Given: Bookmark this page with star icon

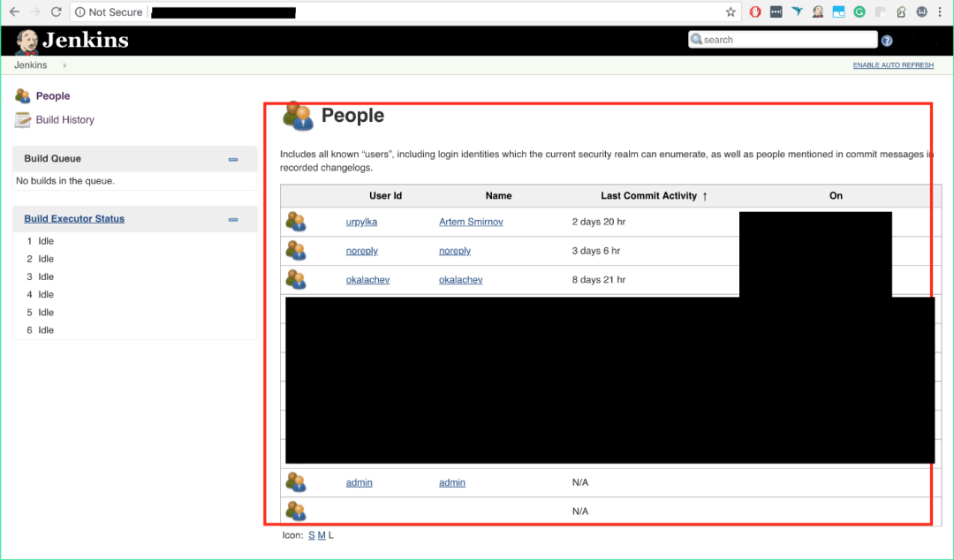Looking at the screenshot, I should (731, 11).
